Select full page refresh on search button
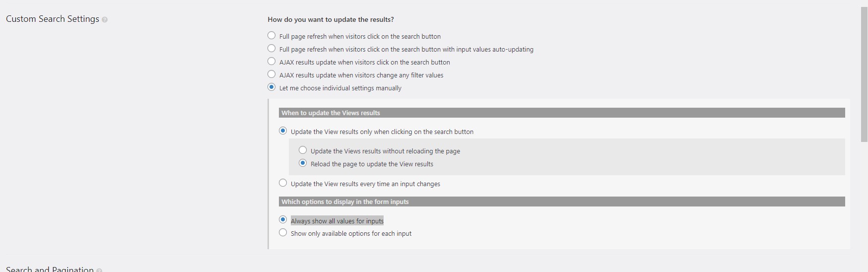The image size is (868, 272). (271, 36)
